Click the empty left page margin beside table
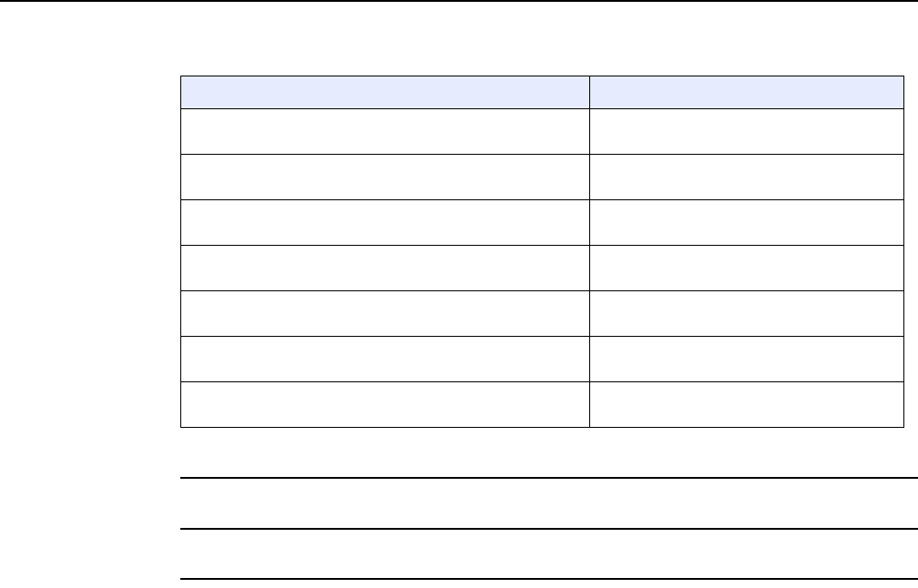The height and width of the screenshot is (588, 918). point(90,251)
